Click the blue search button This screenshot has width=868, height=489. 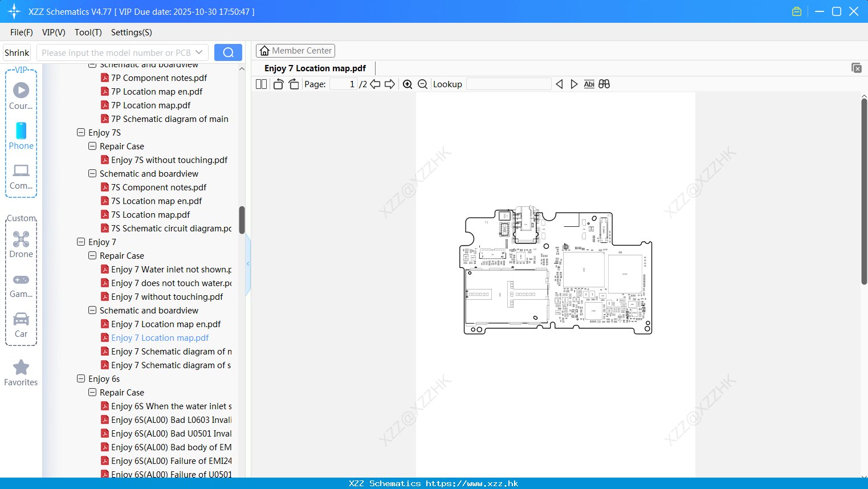tap(228, 52)
